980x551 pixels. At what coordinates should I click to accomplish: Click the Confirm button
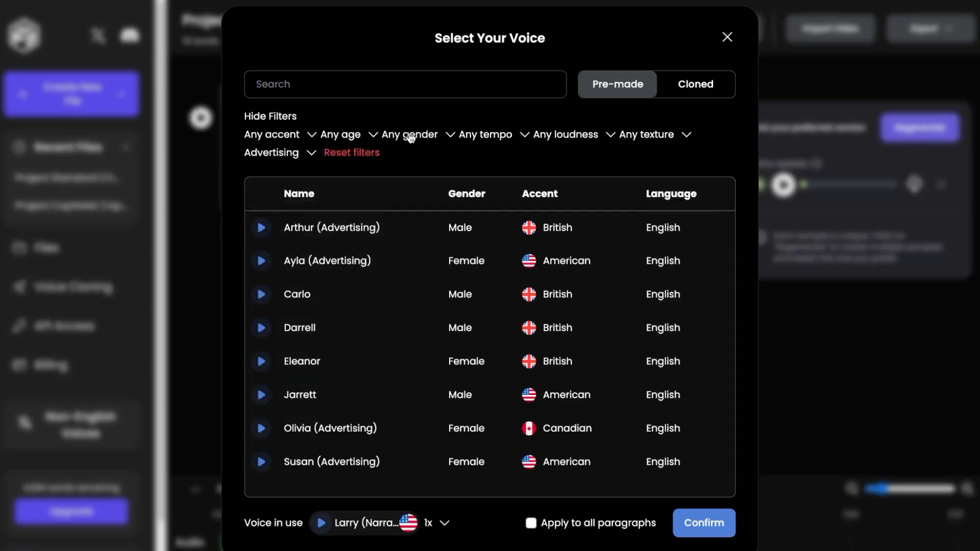[x=704, y=523]
